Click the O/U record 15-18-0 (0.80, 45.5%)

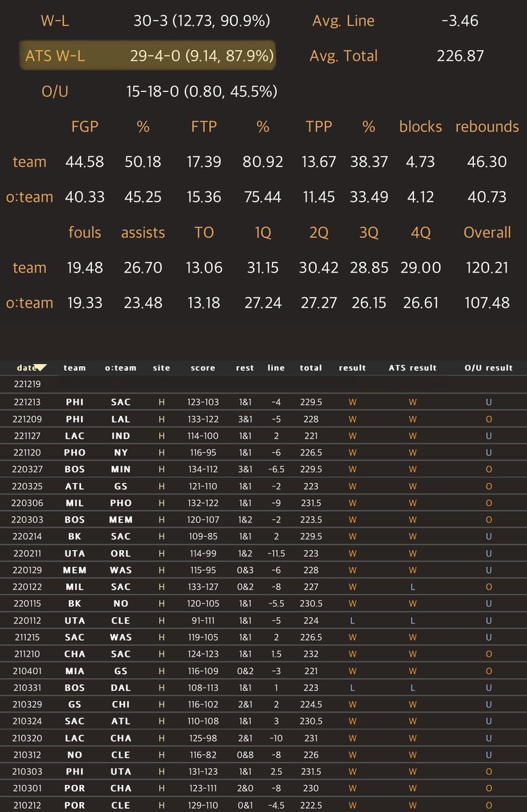coord(202,91)
